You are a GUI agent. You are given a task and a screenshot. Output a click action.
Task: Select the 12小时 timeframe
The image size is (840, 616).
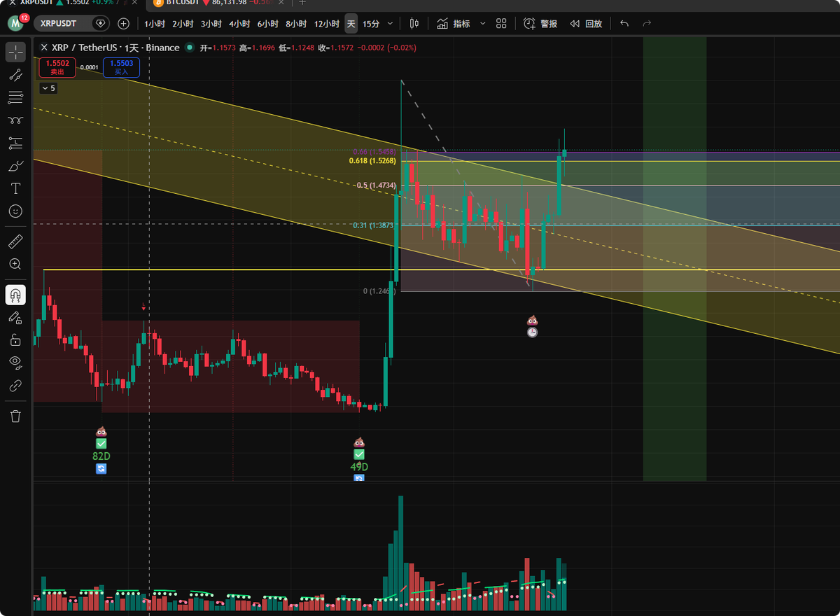[x=327, y=24]
